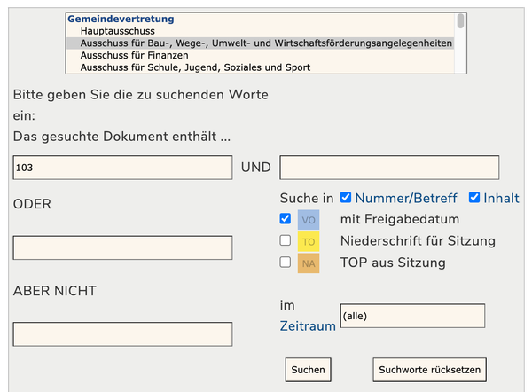This screenshot has width=532, height=392.
Task: Click the yellow TO document icon
Action: 309,241
